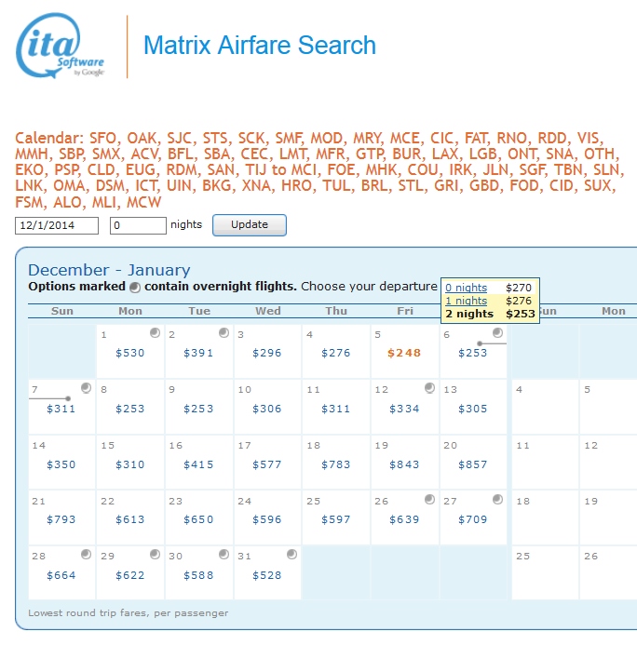The width and height of the screenshot is (637, 672).
Task: Click overnight flight icon on December 28
Action: pos(86,555)
